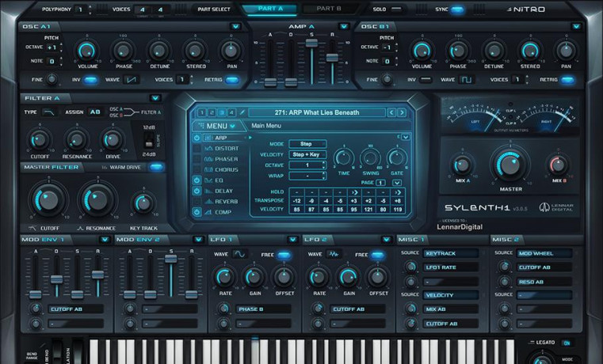Click the OSC A1 Volume knob
The height and width of the screenshot is (364, 603).
pos(87,51)
